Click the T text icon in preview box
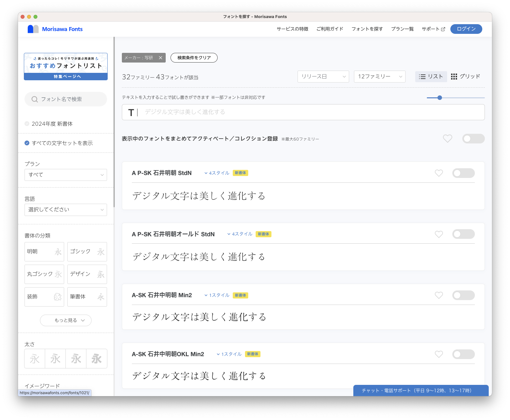Image resolution: width=510 pixels, height=420 pixels. click(x=131, y=112)
